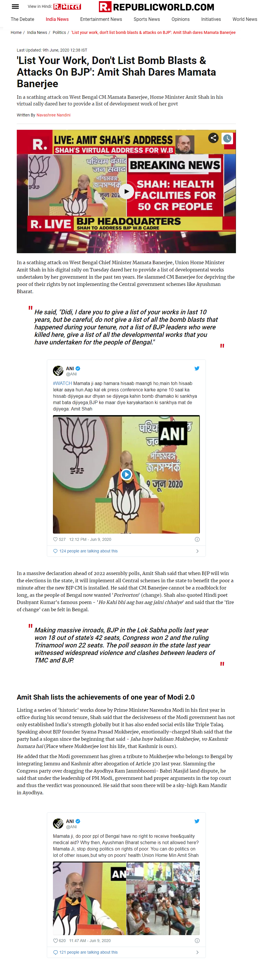The width and height of the screenshot is (275, 980).
Task: Click the Republic Bharat Hindi logo
Action: [x=67, y=6]
